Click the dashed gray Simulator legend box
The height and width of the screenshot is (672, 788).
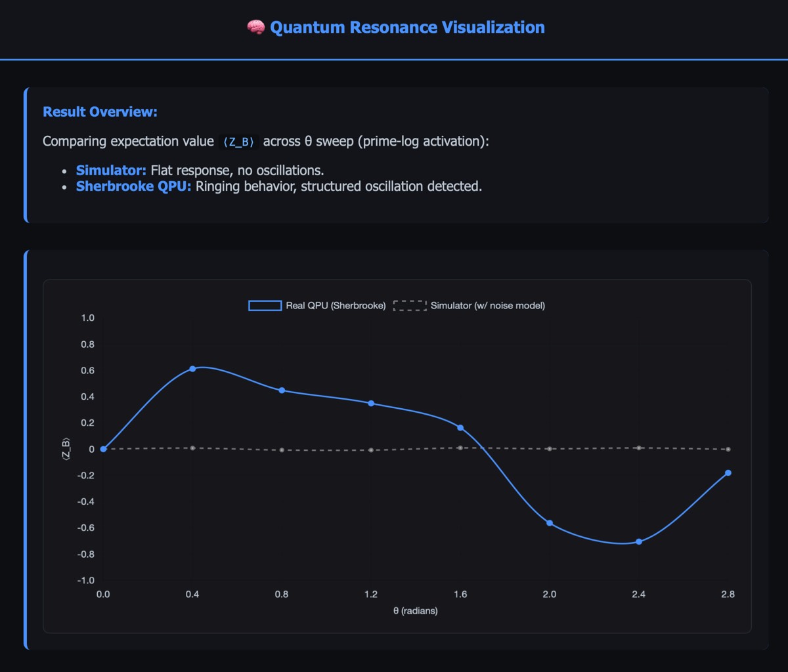410,305
